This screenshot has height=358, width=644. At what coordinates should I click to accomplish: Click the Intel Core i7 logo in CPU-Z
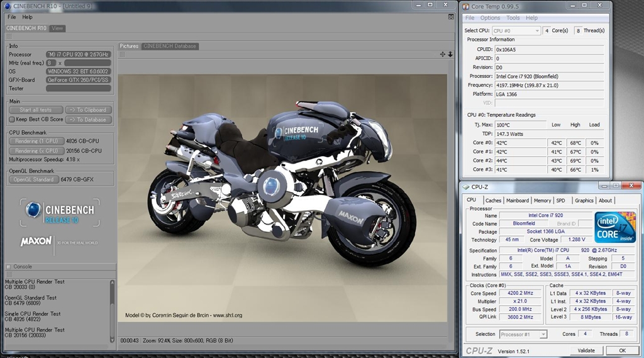point(615,227)
